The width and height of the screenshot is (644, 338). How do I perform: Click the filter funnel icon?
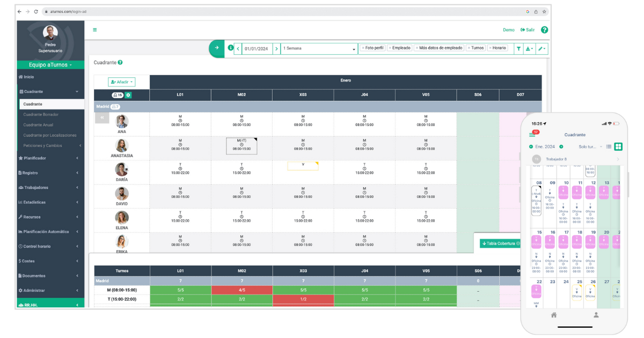click(518, 48)
